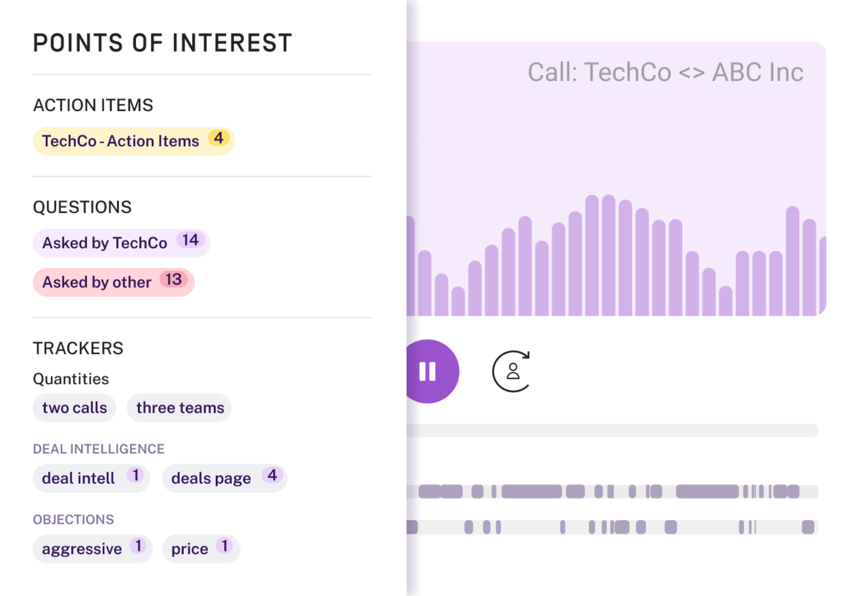The width and height of the screenshot is (868, 596).
Task: Jump to longest segment on upper speaker timeline
Action: point(707,492)
